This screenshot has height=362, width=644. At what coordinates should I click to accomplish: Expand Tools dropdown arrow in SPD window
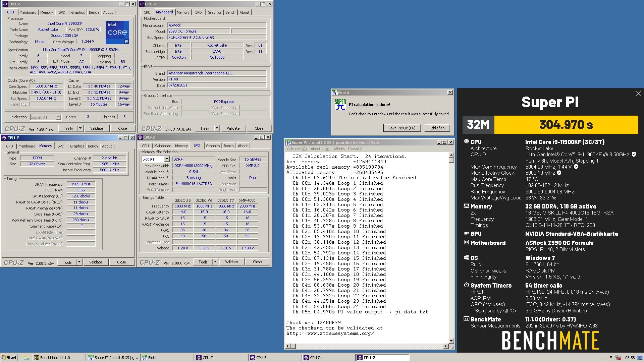215,262
